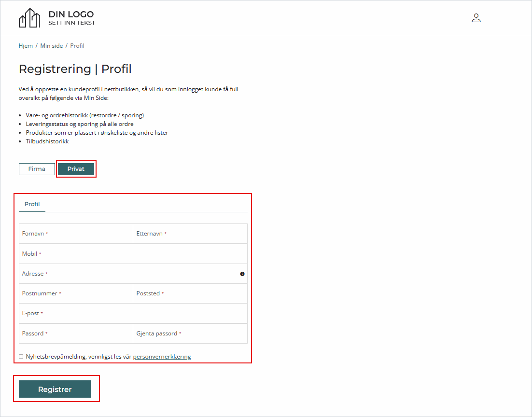Click the Poststed input field
This screenshot has width=532, height=417.
[x=190, y=293]
